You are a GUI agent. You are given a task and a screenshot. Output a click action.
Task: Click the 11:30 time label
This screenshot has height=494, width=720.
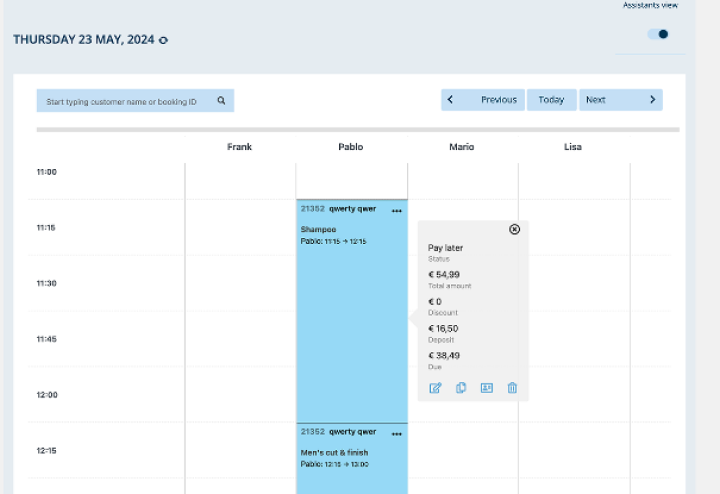click(47, 283)
